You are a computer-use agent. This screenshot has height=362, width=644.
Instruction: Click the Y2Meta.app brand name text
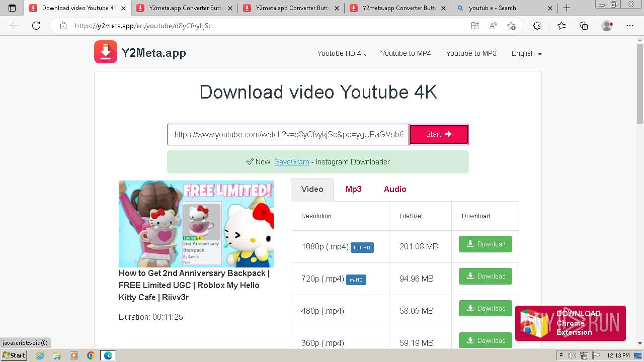[x=154, y=53]
